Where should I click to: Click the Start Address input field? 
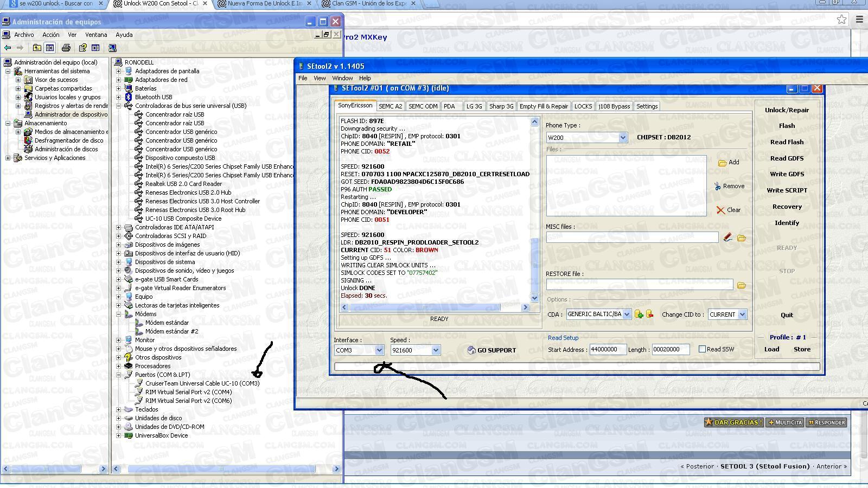tap(608, 350)
